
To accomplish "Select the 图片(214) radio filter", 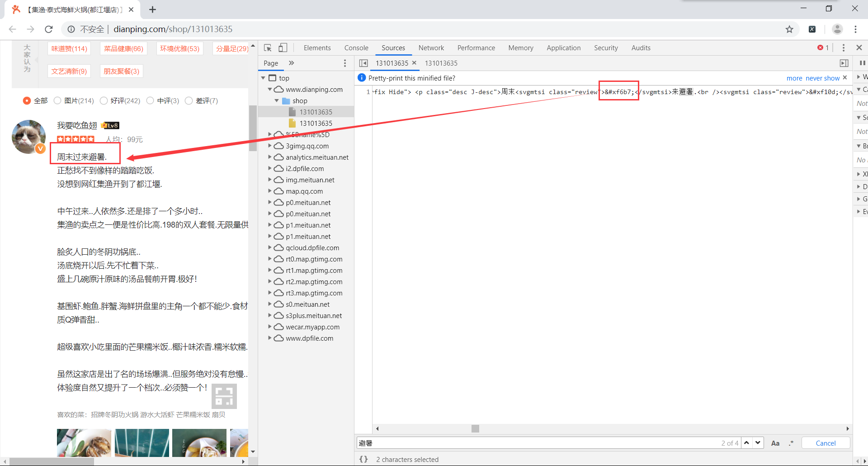I will 57,100.
